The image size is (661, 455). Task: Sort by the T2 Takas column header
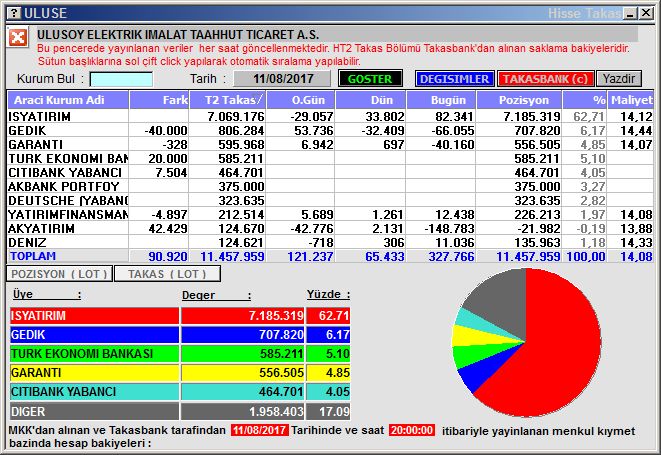pos(228,100)
